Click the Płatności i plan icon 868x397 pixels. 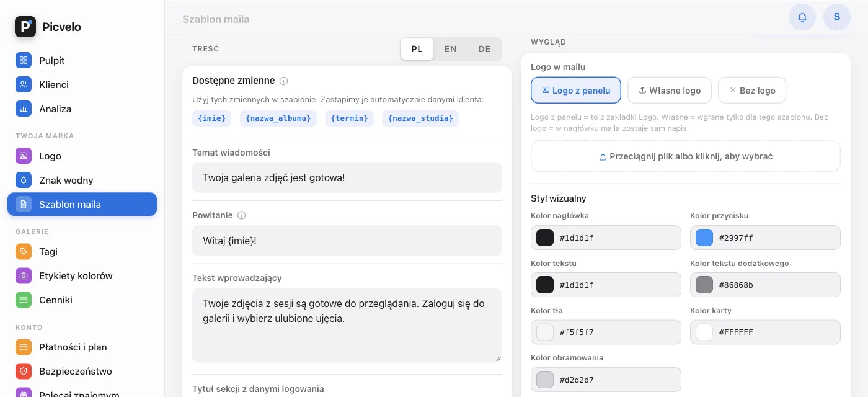click(x=24, y=347)
